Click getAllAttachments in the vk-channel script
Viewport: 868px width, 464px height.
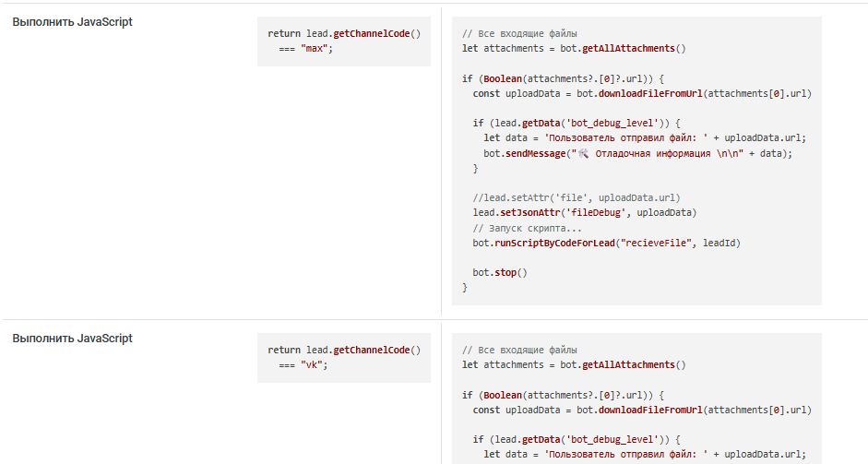pos(628,365)
